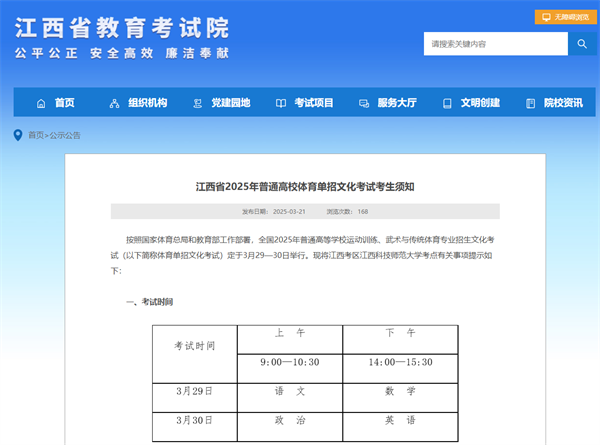Follow the 公示公告 breadcrumb link
This screenshot has width=600, height=445.
[65, 135]
